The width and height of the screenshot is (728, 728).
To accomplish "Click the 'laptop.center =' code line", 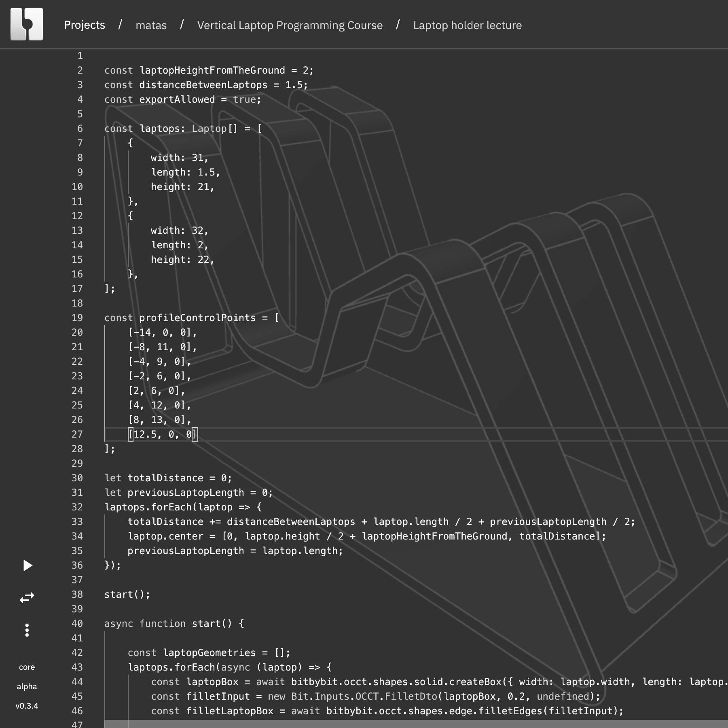I will pos(367,536).
